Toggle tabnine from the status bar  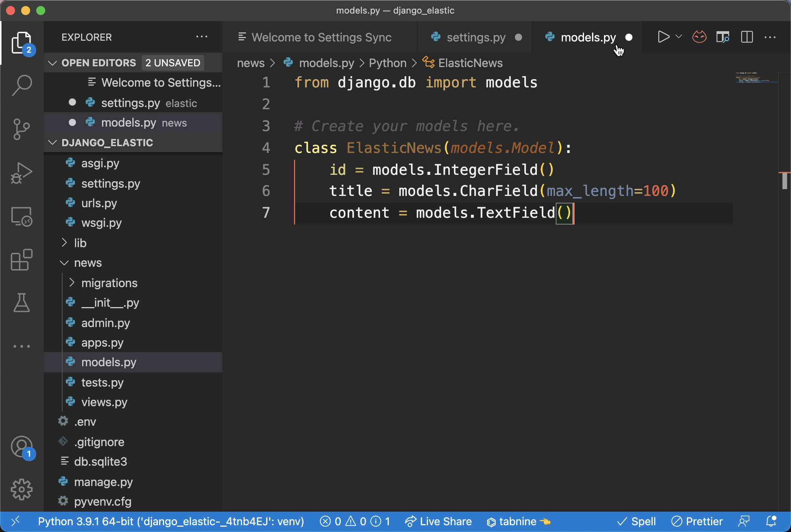point(518,521)
